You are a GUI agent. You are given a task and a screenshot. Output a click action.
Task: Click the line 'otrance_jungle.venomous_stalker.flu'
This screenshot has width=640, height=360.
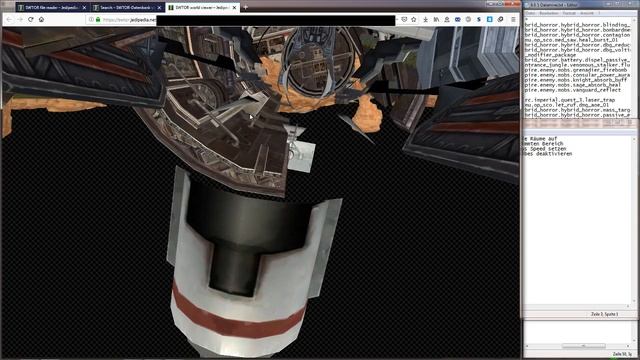point(577,65)
